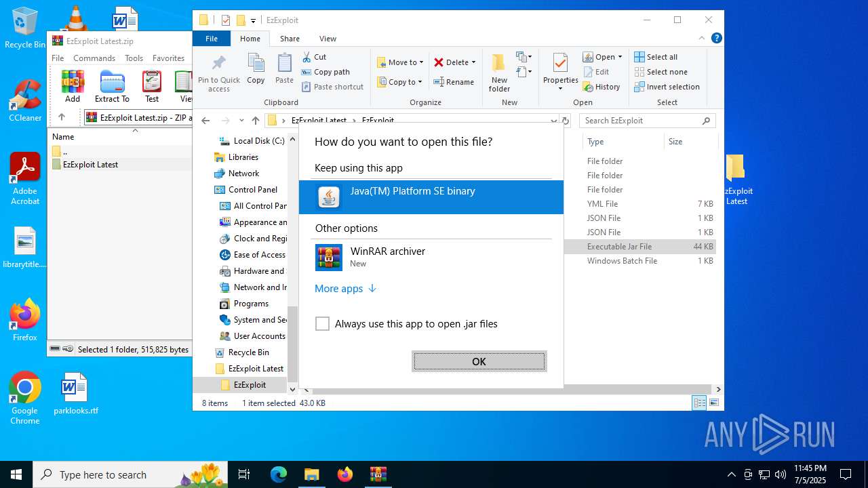Click Edit in Open group
The height and width of the screenshot is (488, 868).
point(596,72)
